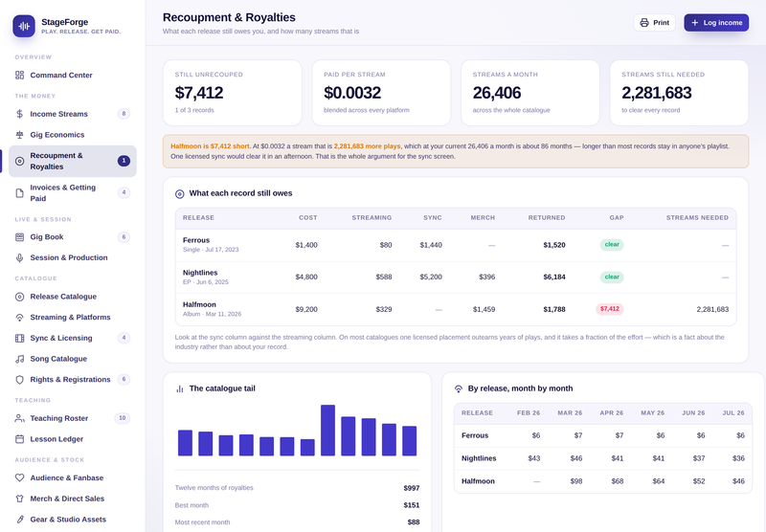Print the recoupment report
Viewport: 766px width, 532px height.
pyautogui.click(x=654, y=23)
